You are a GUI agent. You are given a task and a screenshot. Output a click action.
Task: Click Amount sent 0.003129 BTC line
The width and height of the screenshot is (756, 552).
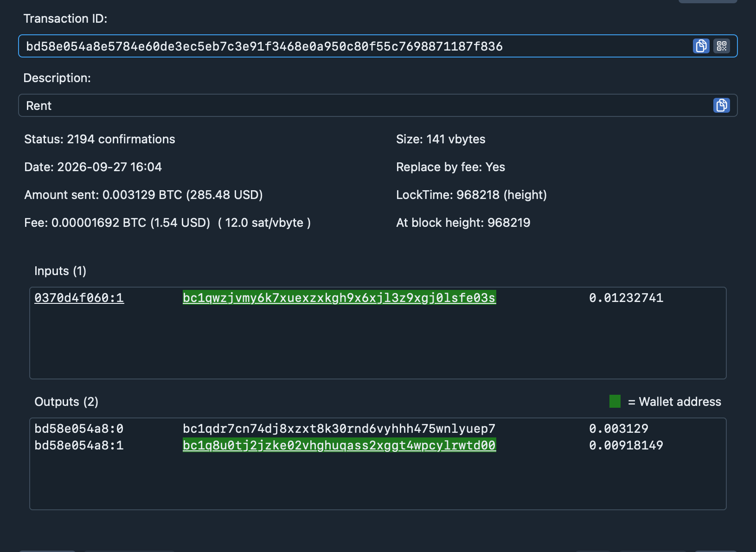pyautogui.click(x=143, y=195)
